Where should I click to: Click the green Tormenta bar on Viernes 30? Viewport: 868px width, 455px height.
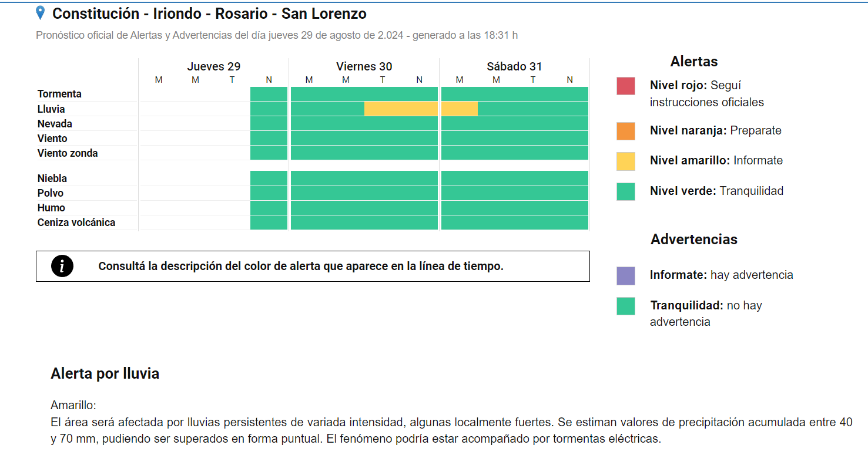point(364,94)
